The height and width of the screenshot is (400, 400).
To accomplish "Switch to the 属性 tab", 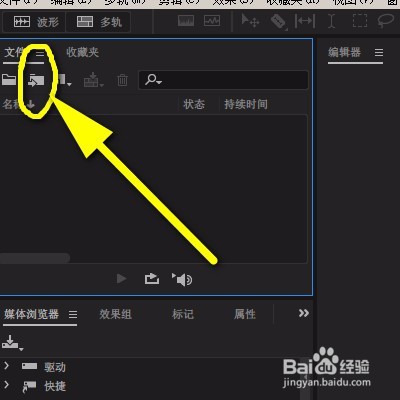I will pyautogui.click(x=245, y=314).
